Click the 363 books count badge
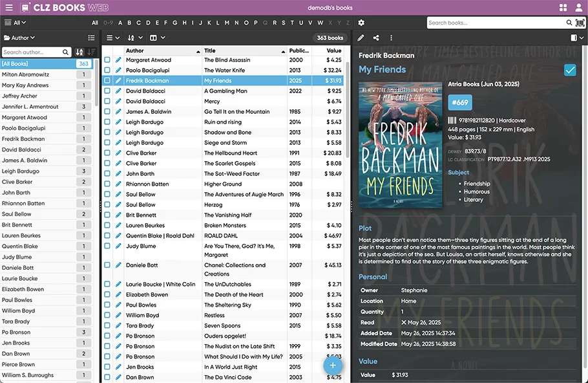The image size is (588, 383). (330, 38)
